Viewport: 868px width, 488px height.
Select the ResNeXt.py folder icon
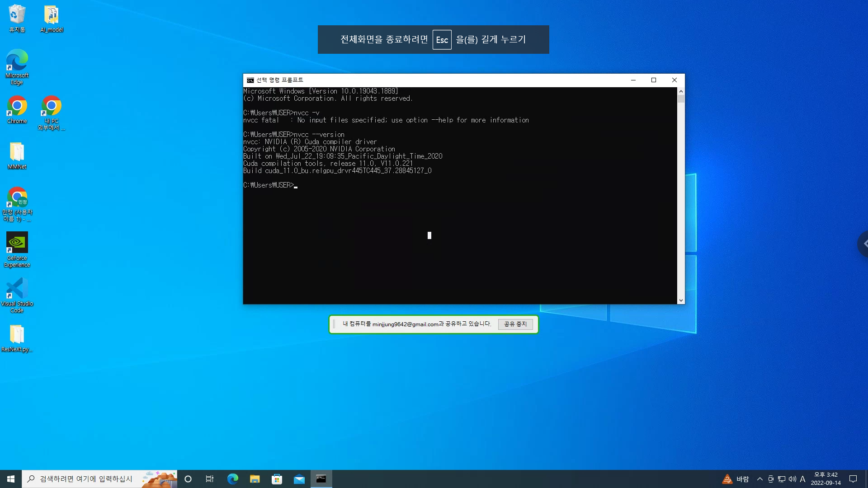[17, 338]
